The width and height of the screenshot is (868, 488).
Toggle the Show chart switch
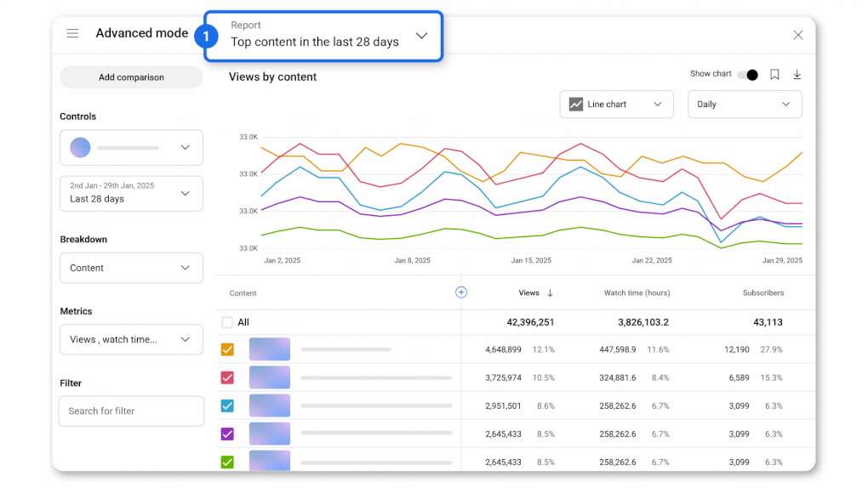pyautogui.click(x=748, y=75)
